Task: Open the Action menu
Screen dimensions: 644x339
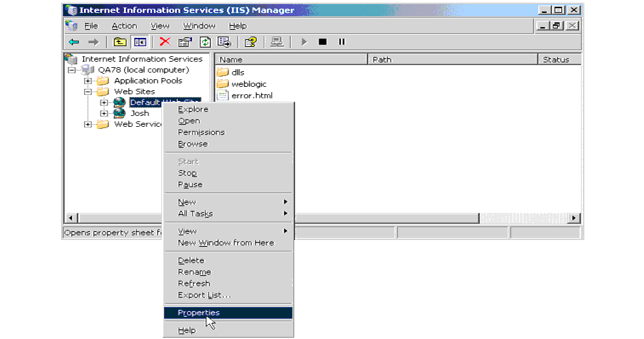Action: 125,26
